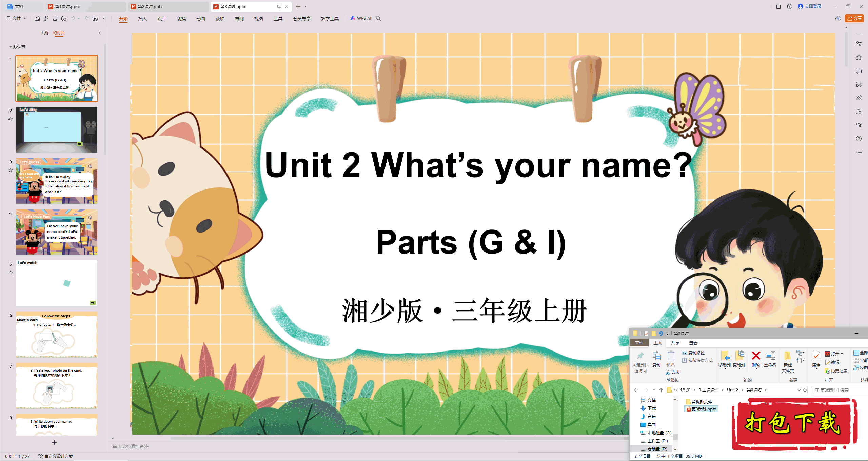Click the cloud sync icon near Share
The height and width of the screenshot is (461, 868).
(838, 18)
